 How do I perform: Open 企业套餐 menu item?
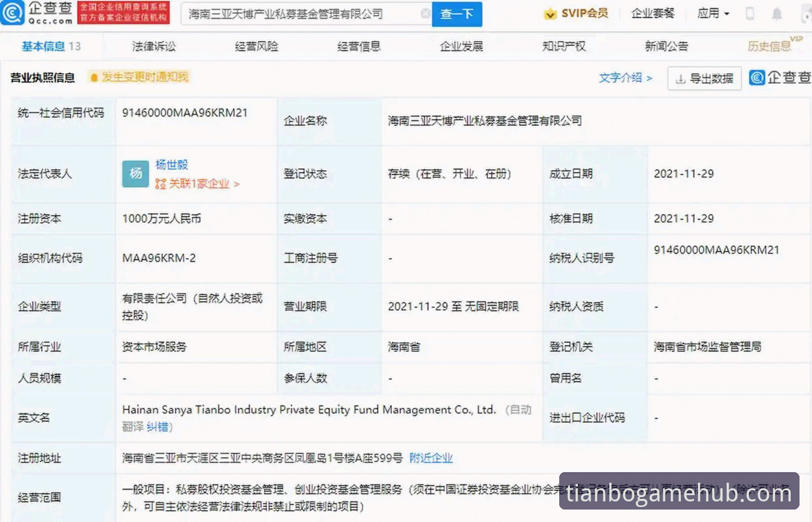coord(653,14)
